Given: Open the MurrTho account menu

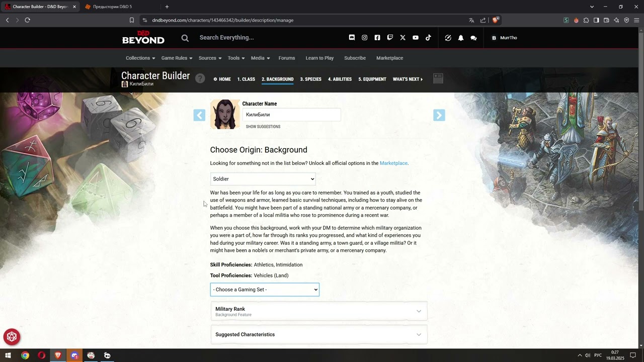Looking at the screenshot, I should [x=504, y=38].
